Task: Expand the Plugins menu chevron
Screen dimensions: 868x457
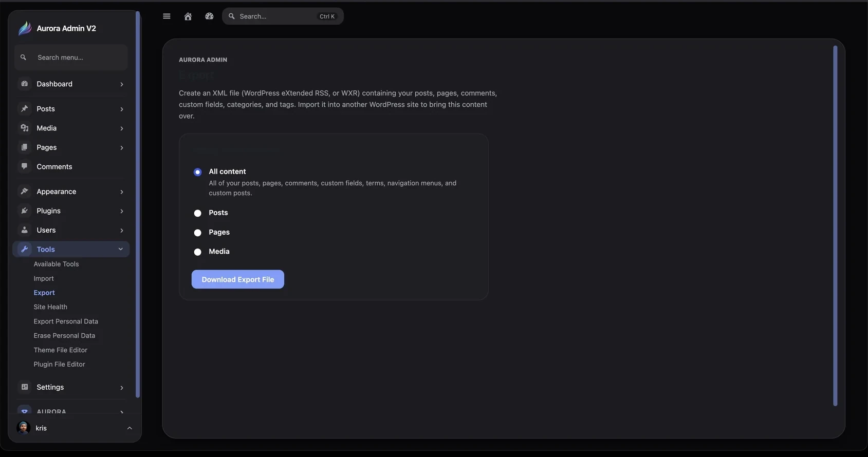Action: coord(122,211)
